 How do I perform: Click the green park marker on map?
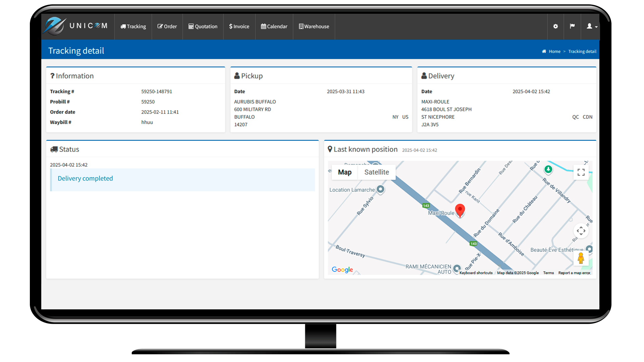[x=548, y=169]
